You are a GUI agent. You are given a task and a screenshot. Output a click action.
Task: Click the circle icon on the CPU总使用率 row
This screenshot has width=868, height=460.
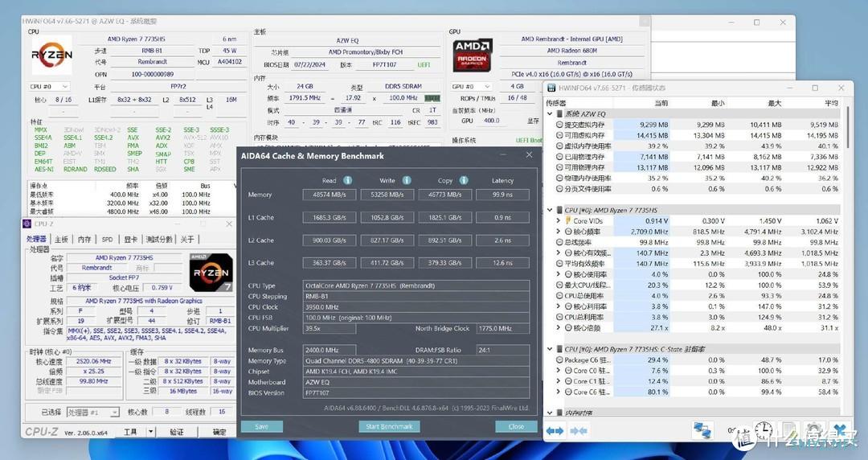coord(559,295)
